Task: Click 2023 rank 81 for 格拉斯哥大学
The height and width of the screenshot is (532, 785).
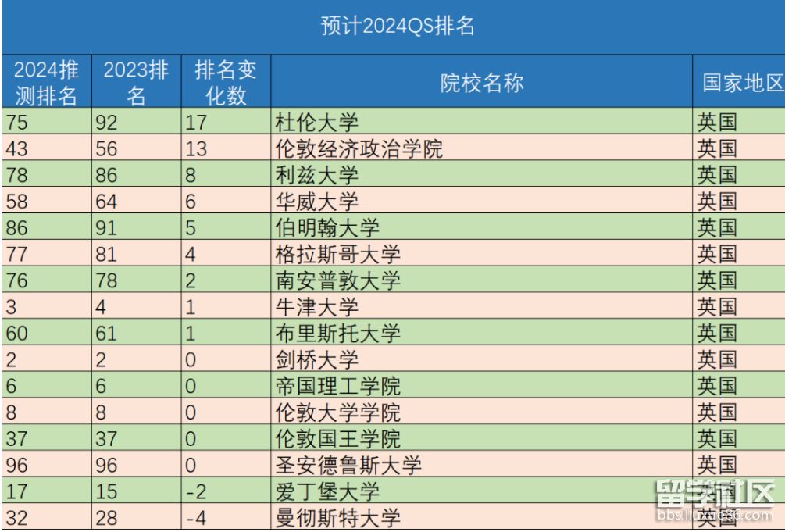Action: (106, 255)
